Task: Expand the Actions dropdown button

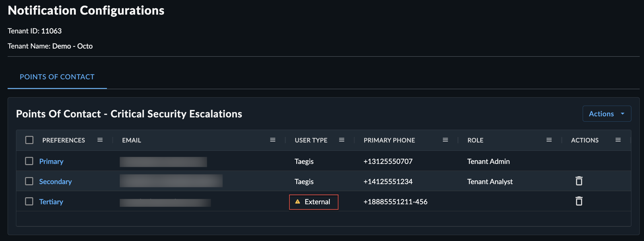Action: click(x=607, y=114)
